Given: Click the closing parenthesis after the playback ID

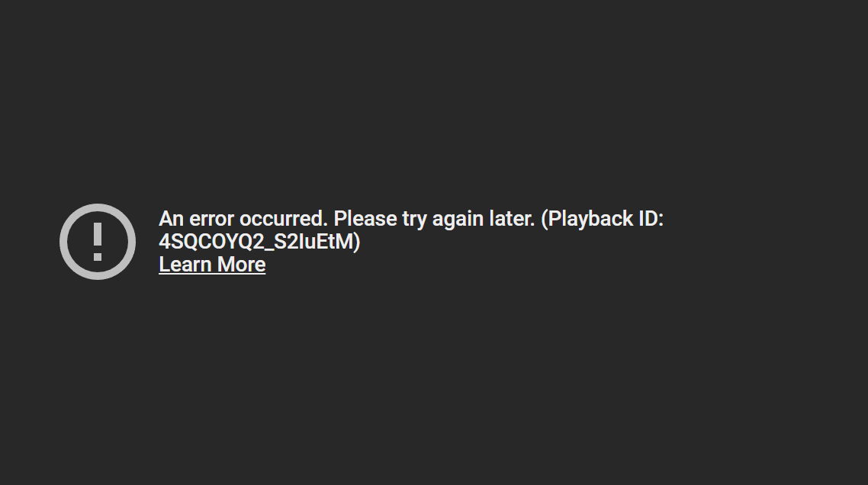Looking at the screenshot, I should [357, 242].
